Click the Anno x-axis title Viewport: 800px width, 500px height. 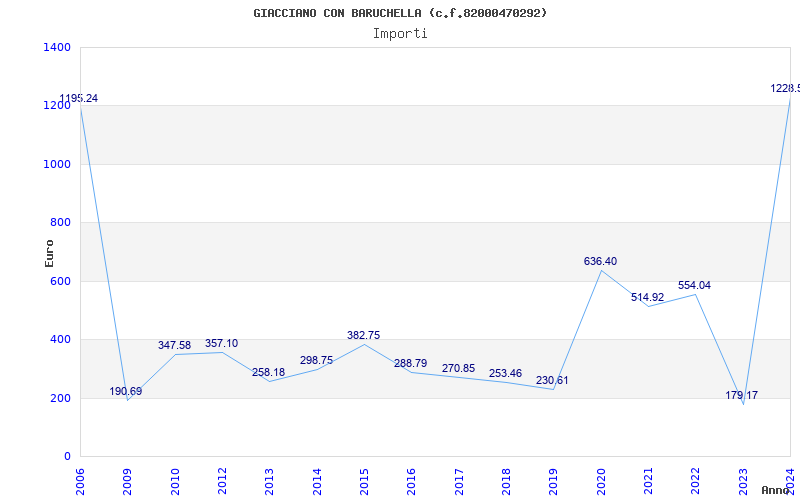click(x=775, y=490)
